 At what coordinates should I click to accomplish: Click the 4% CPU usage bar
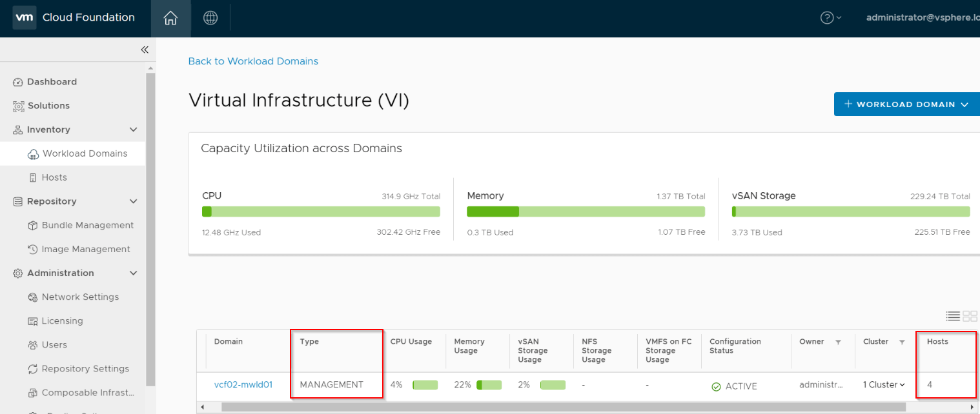pyautogui.click(x=425, y=385)
